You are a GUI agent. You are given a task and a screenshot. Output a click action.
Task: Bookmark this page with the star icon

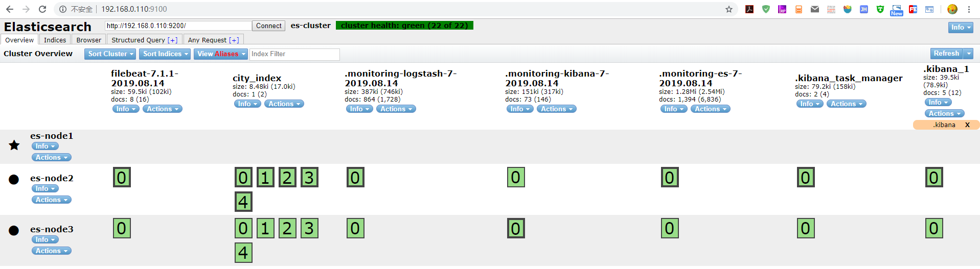[729, 9]
